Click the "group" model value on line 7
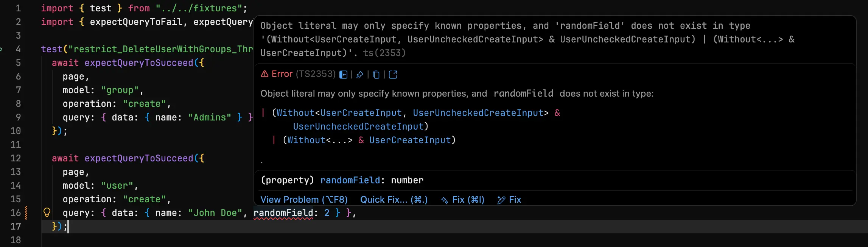 tap(120, 90)
